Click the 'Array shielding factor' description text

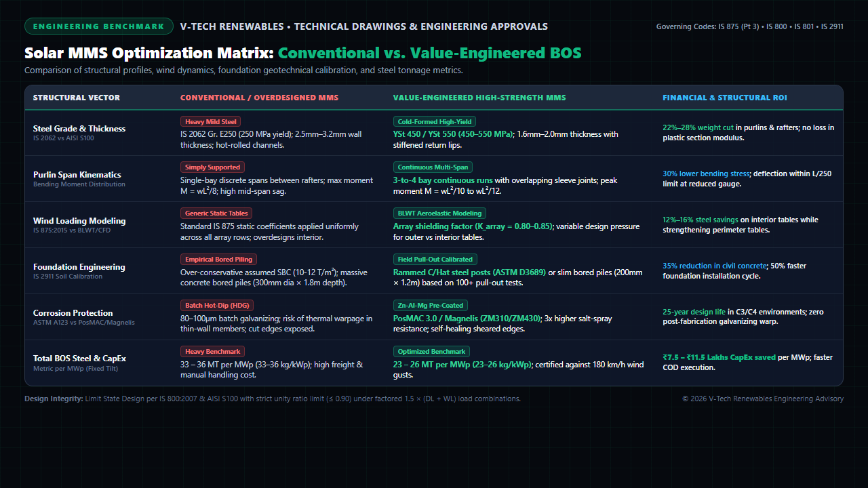[x=473, y=226]
